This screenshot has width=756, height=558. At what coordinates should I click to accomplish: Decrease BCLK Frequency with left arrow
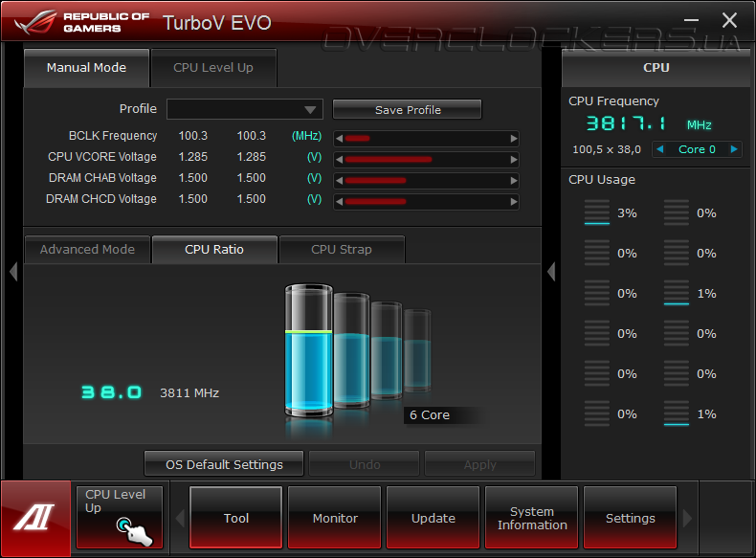340,139
